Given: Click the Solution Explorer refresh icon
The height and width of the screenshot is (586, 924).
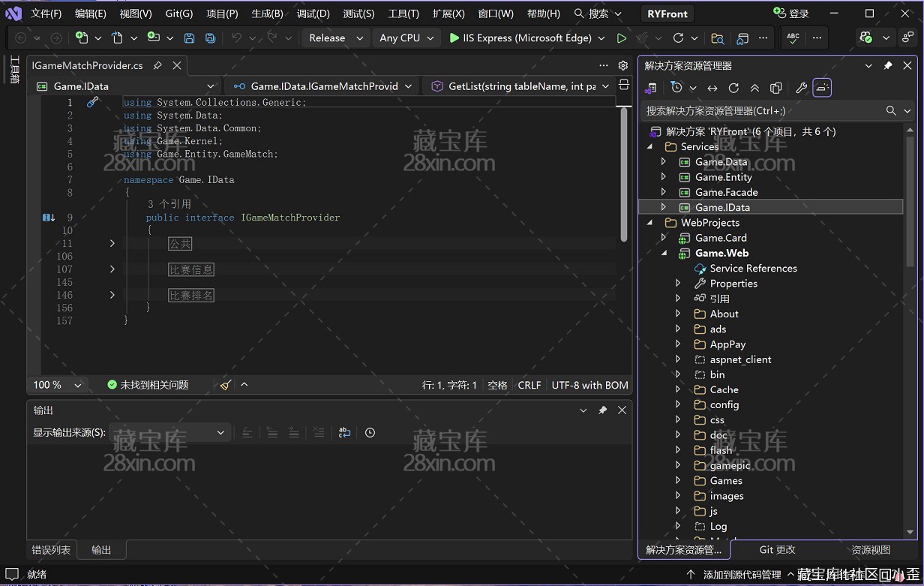Looking at the screenshot, I should [733, 88].
